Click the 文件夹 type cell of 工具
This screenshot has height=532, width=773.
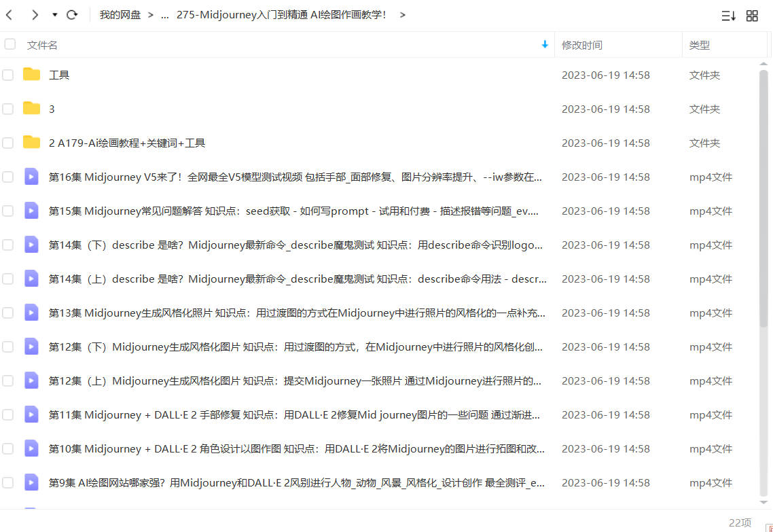[x=704, y=75]
